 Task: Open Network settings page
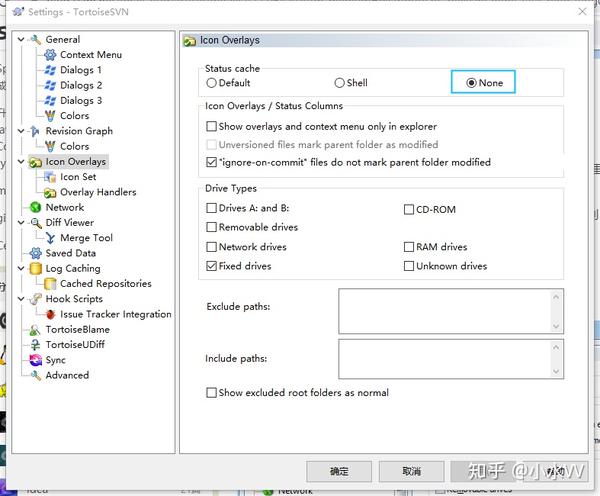65,207
